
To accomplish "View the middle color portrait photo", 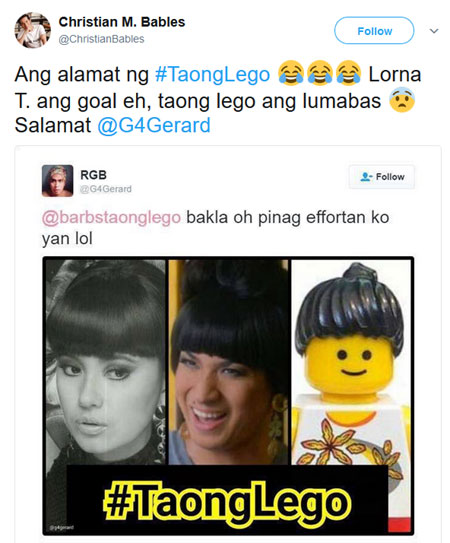I will (229, 362).
